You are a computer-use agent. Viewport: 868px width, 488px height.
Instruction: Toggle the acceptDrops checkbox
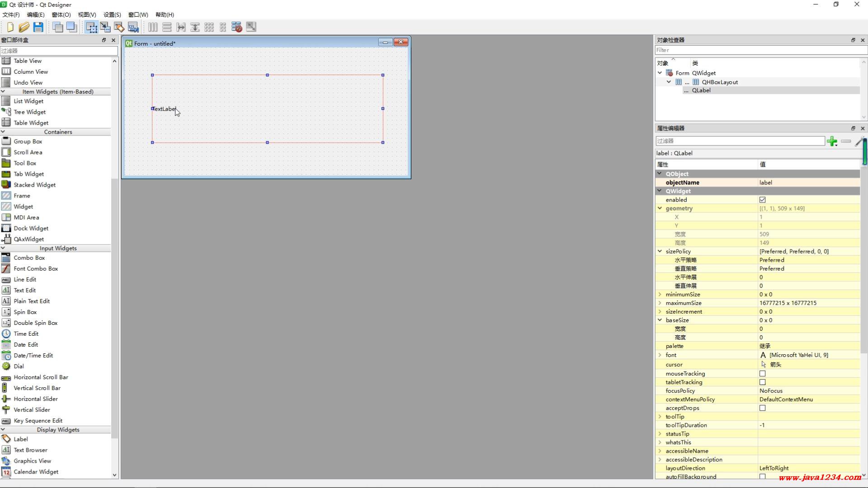click(762, 408)
